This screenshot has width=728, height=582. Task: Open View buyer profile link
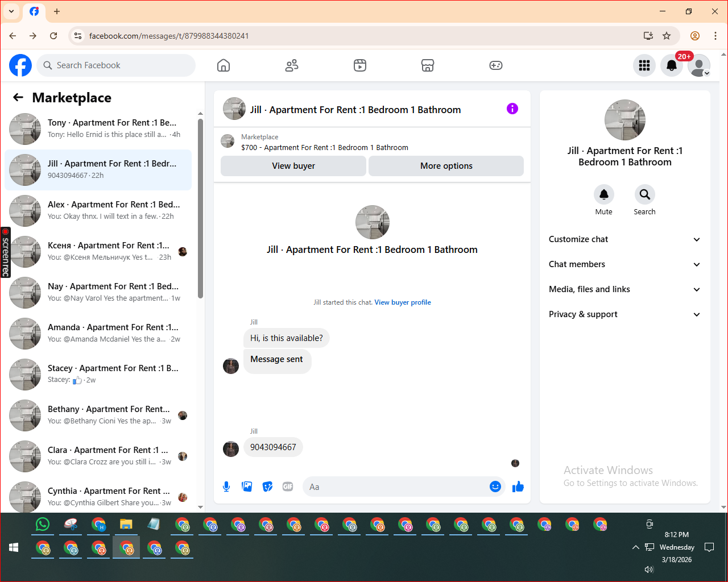pos(403,302)
